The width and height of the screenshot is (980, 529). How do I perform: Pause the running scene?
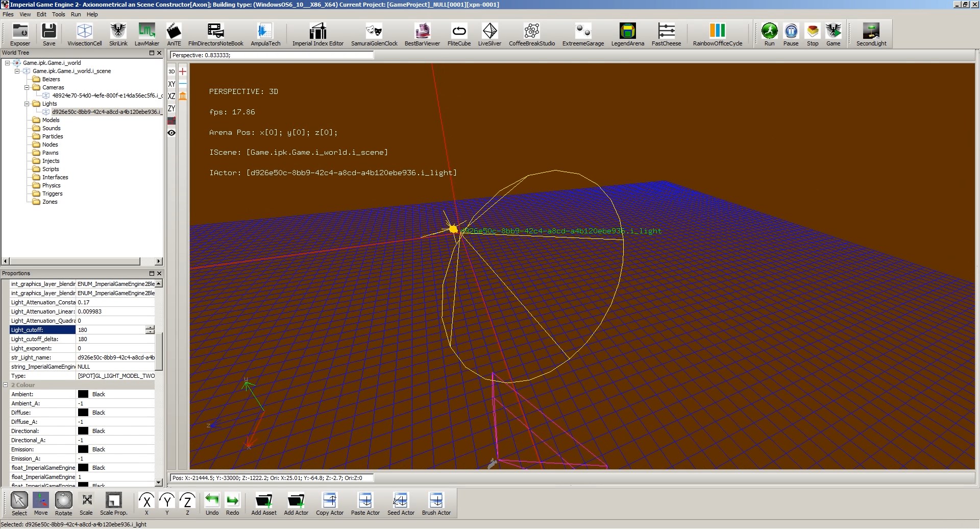[x=791, y=35]
